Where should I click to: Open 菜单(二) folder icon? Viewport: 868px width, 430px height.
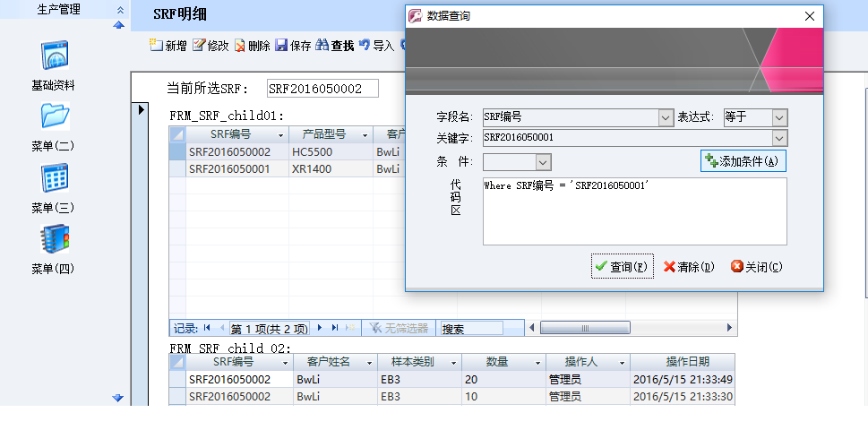pos(55,116)
